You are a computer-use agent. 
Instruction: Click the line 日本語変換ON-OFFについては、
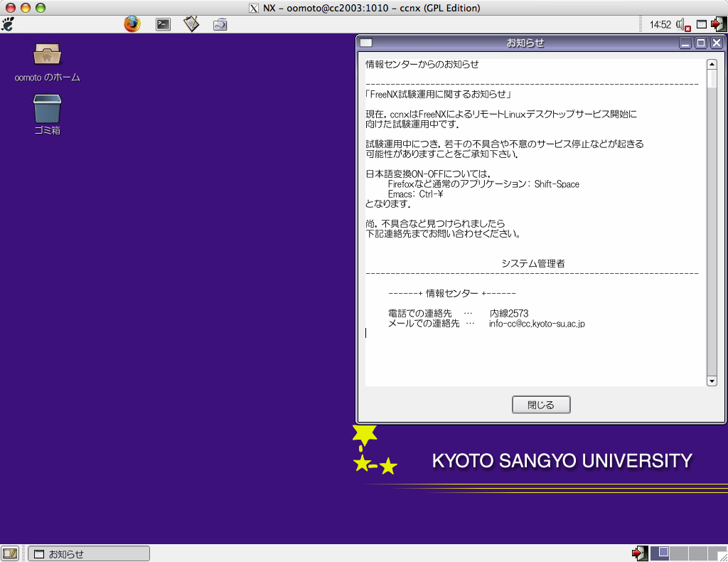[428, 174]
